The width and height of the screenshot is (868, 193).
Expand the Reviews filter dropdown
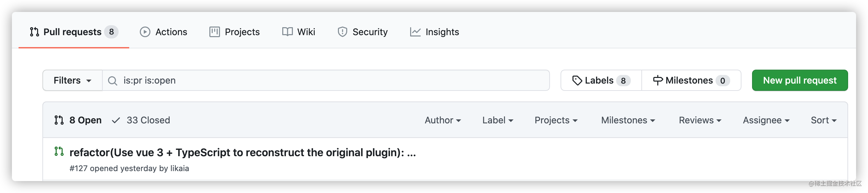coord(700,120)
